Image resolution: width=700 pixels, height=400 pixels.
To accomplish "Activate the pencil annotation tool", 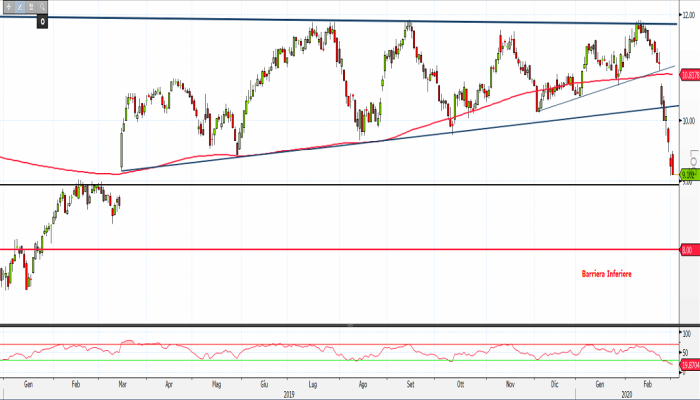I will pyautogui.click(x=17, y=6).
